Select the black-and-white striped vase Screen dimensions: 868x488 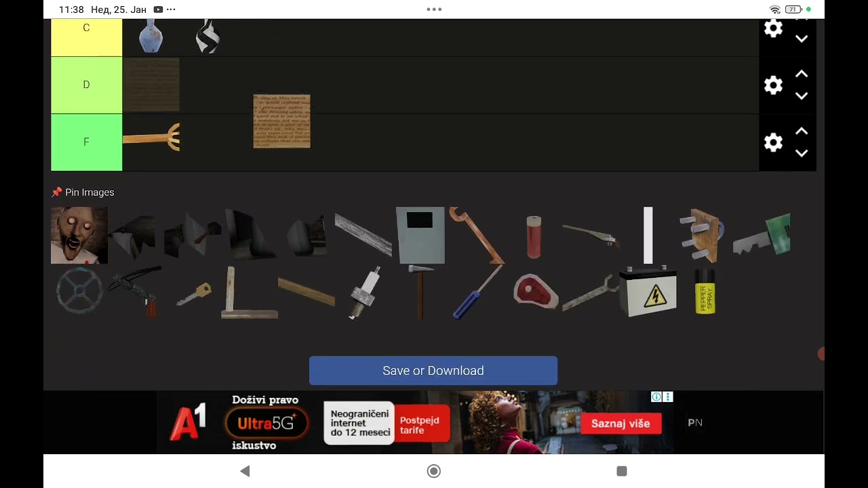point(208,36)
